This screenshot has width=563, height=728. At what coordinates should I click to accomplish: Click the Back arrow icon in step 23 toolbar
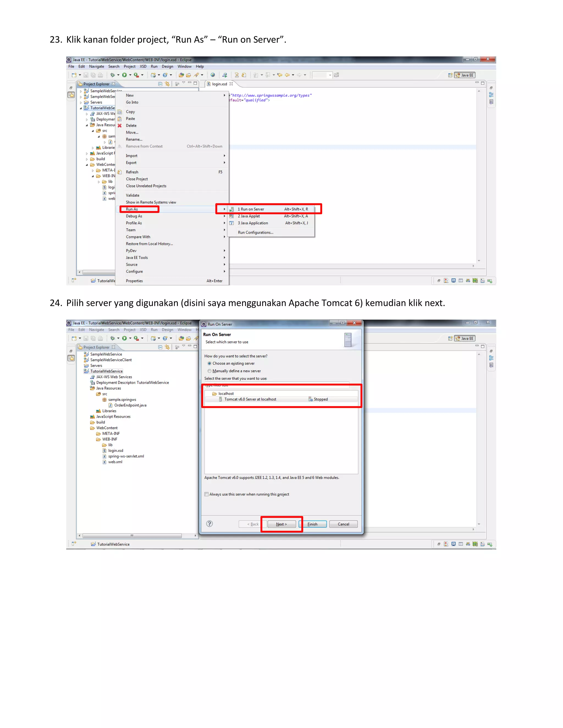point(287,75)
